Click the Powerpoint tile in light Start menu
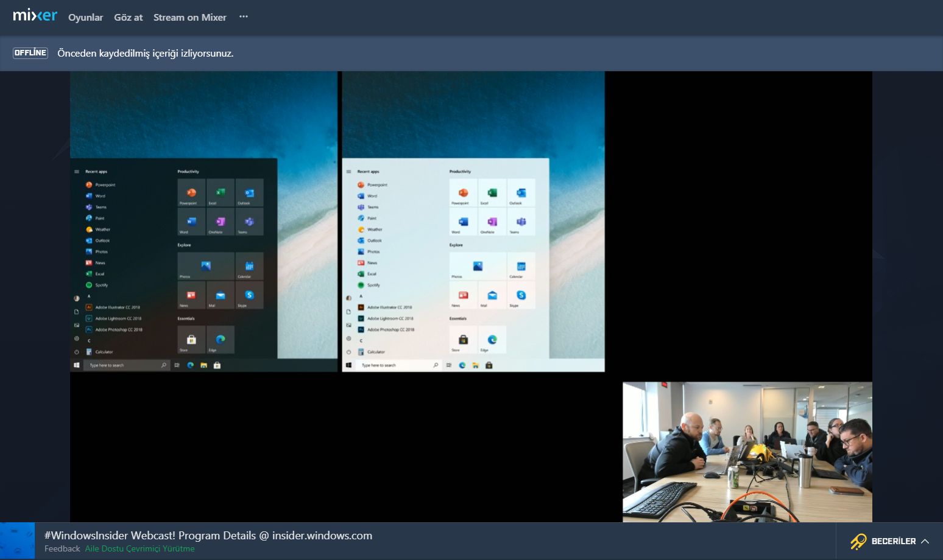943x560 pixels. tap(463, 193)
